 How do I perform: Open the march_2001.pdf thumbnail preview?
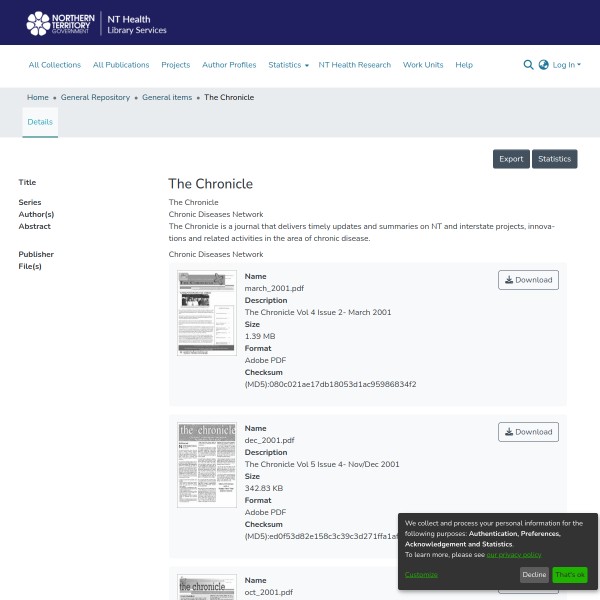click(x=207, y=313)
